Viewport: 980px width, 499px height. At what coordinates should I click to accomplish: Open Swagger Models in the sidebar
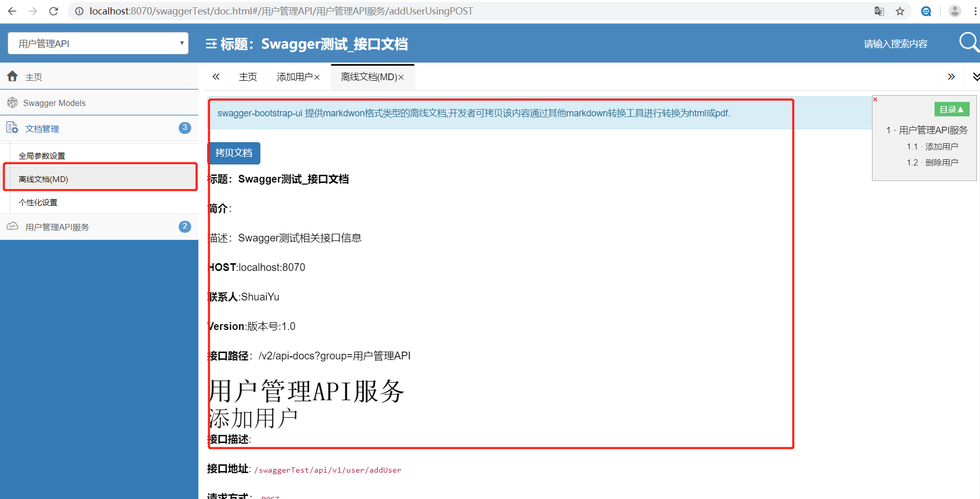[x=99, y=102]
